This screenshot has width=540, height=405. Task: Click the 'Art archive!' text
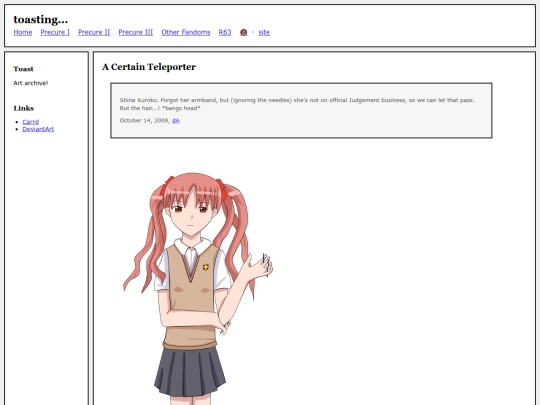pyautogui.click(x=31, y=83)
